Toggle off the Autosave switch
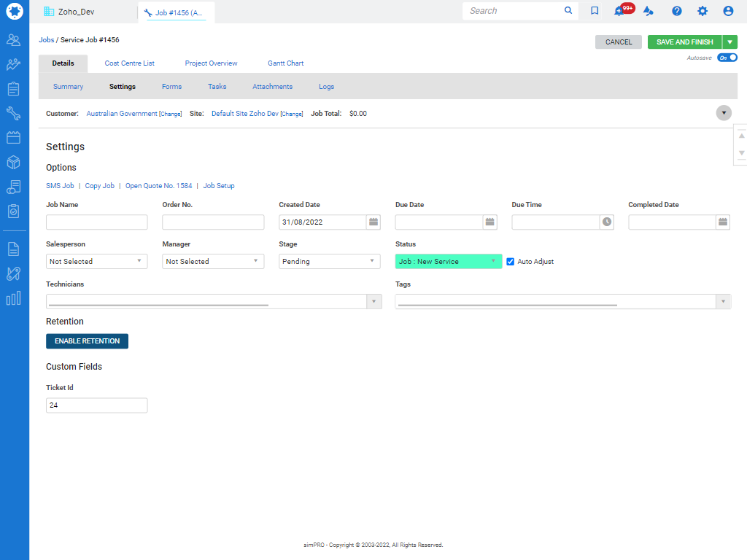The height and width of the screenshot is (560, 747). [x=727, y=56]
